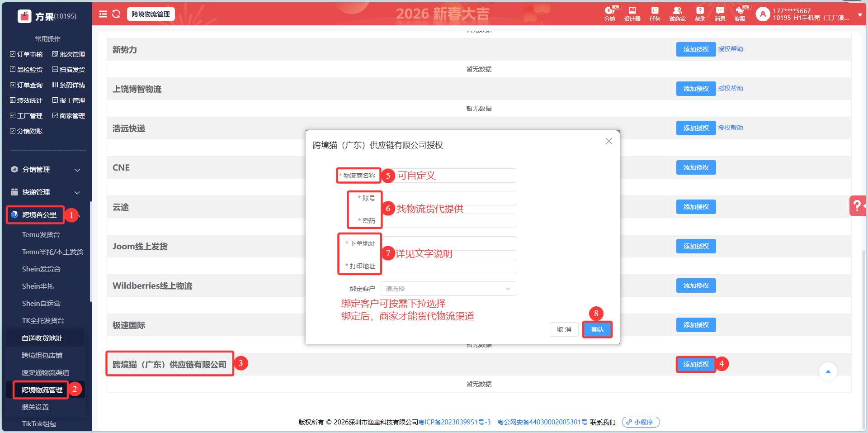
Task: Click 添加授权 for 新势力
Action: (696, 49)
